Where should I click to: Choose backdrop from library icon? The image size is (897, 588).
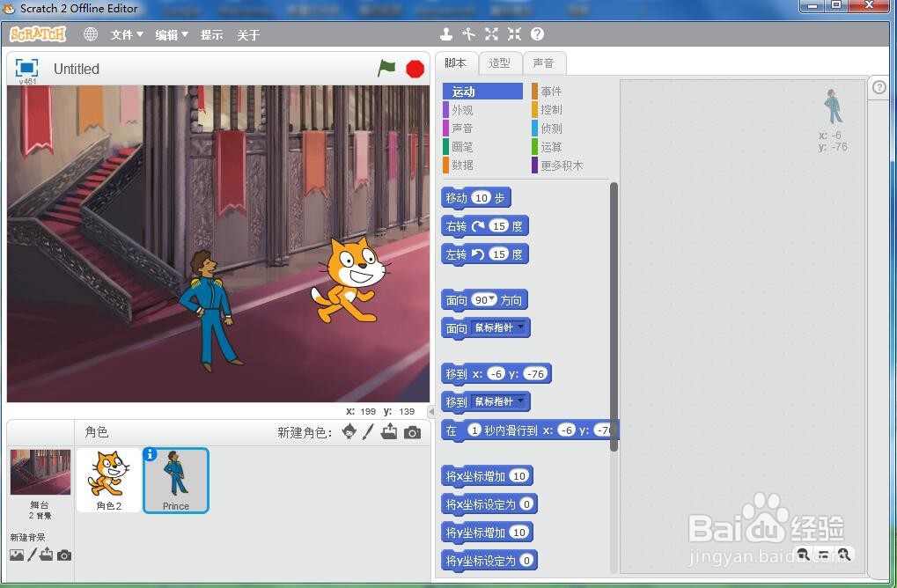point(17,555)
